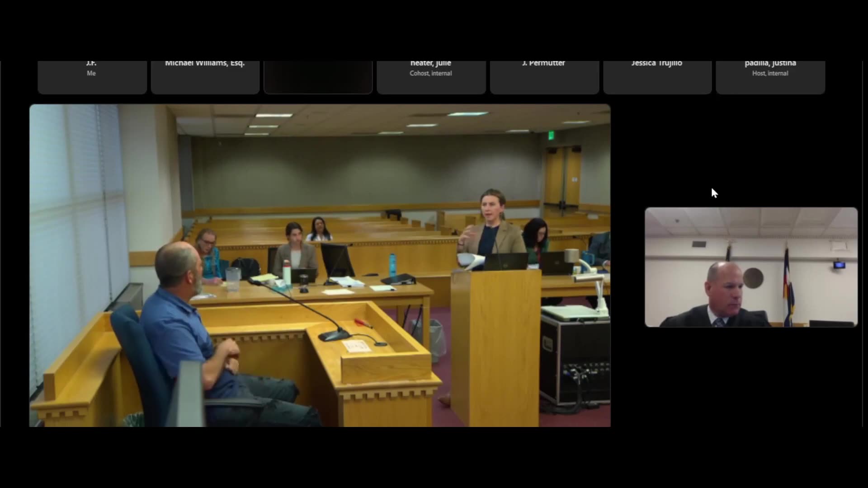
Task: Click the blue water bottle on table
Action: (x=392, y=265)
